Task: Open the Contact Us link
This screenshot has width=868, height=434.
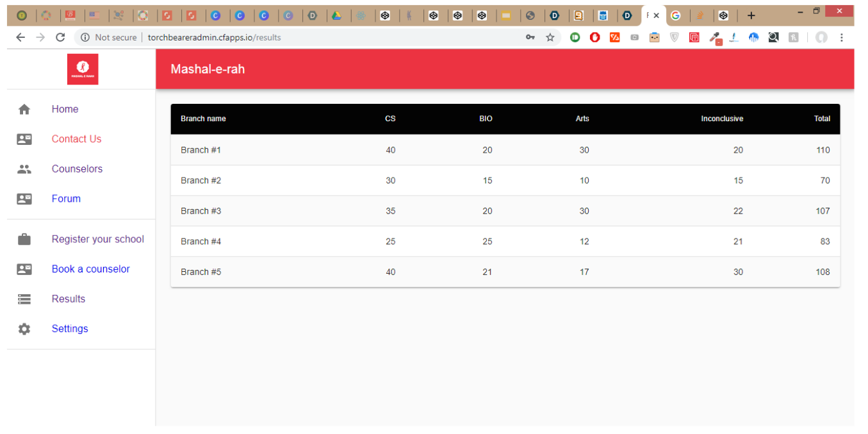Action: coord(76,139)
